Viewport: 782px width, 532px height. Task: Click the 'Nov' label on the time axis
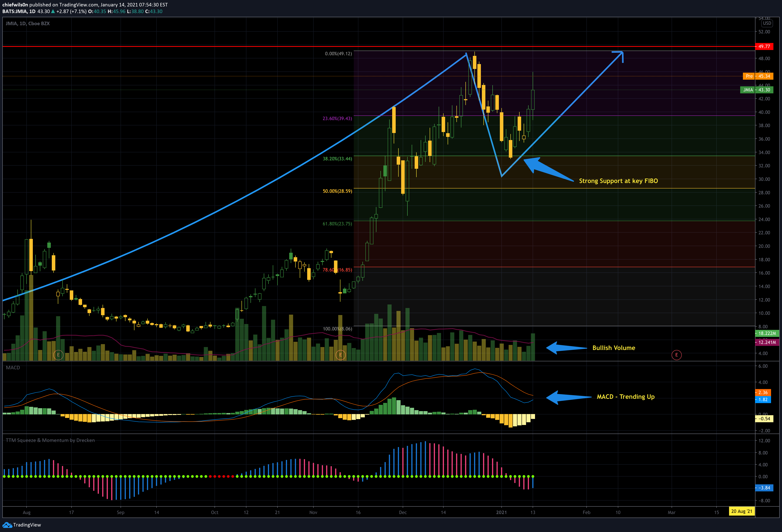pos(313,512)
